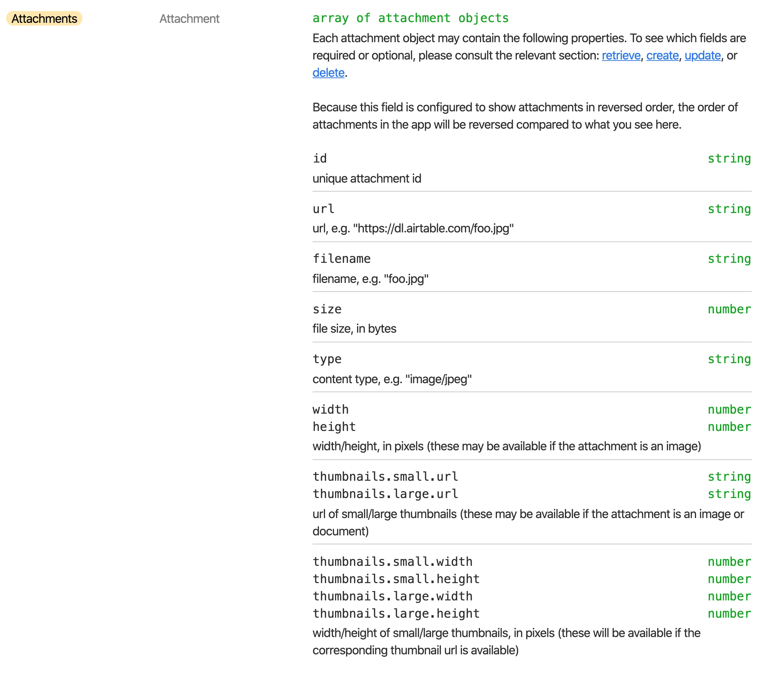The image size is (769, 700).
Task: Click the 'file size, in bytes' description
Action: tap(354, 329)
